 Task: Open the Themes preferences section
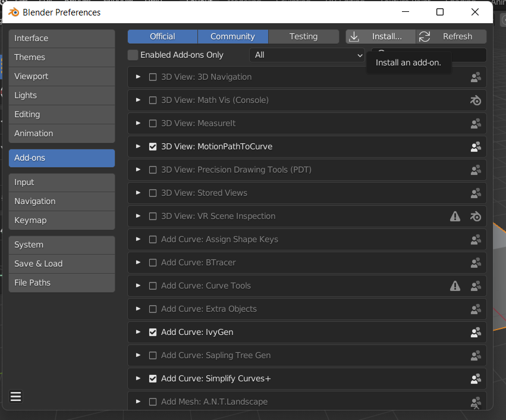click(x=61, y=57)
